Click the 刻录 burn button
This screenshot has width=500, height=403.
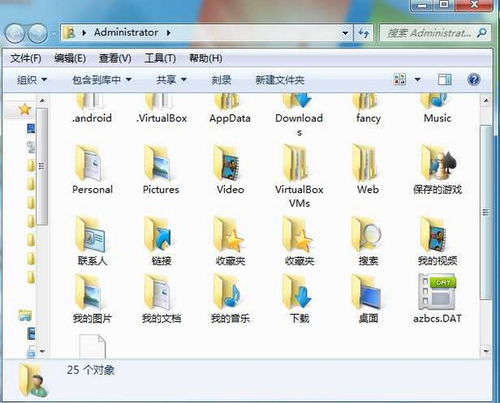pyautogui.click(x=221, y=80)
